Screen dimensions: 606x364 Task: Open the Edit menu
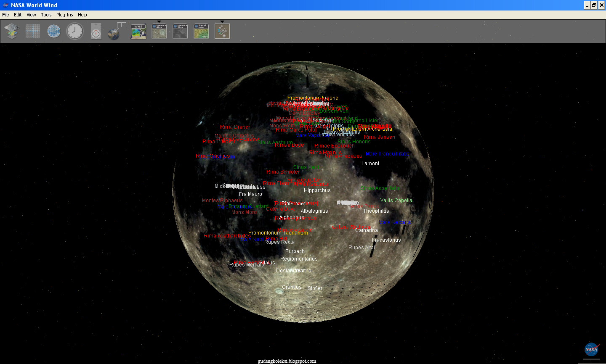18,15
